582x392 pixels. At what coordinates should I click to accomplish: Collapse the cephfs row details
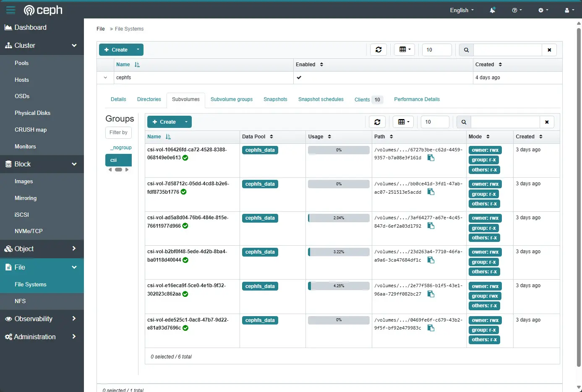pyautogui.click(x=105, y=78)
